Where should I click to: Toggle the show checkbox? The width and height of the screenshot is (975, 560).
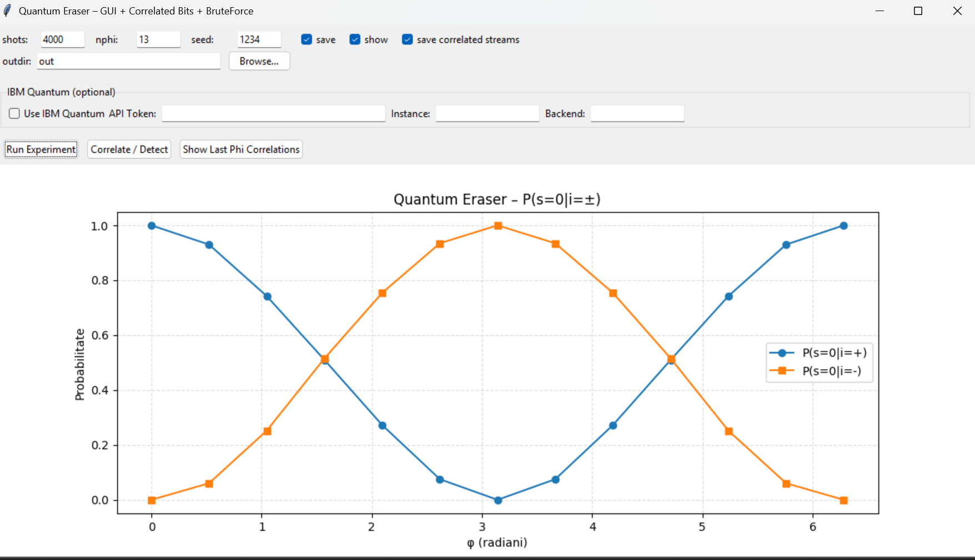[x=355, y=39]
